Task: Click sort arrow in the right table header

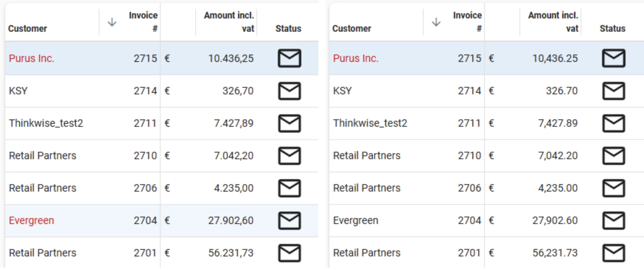Action: pos(436,22)
